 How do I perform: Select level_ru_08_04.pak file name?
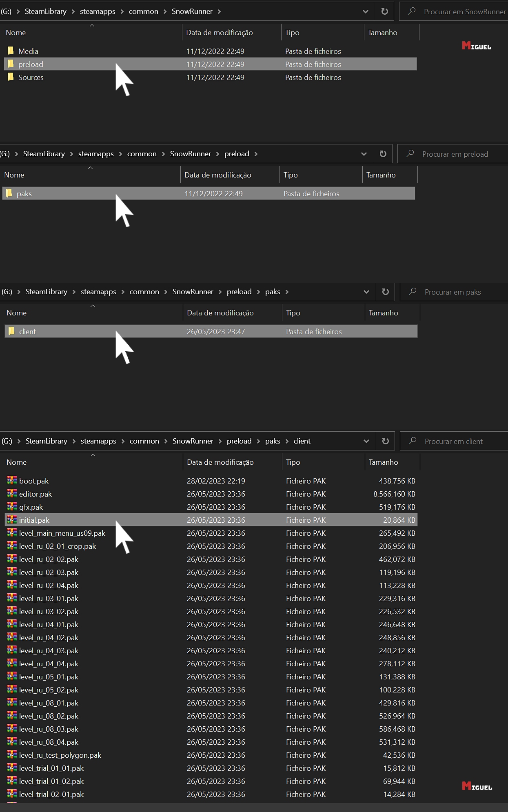pos(49,742)
